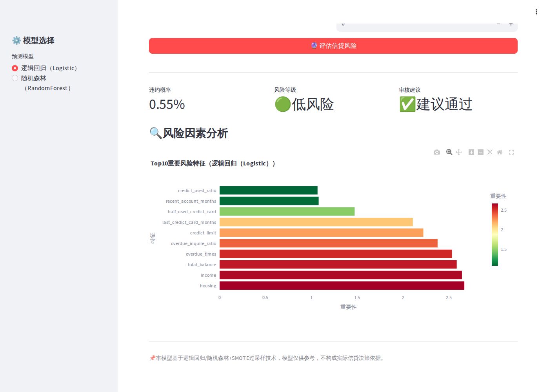Autoscale the chart axes
The height and width of the screenshot is (392, 549).
click(x=490, y=152)
